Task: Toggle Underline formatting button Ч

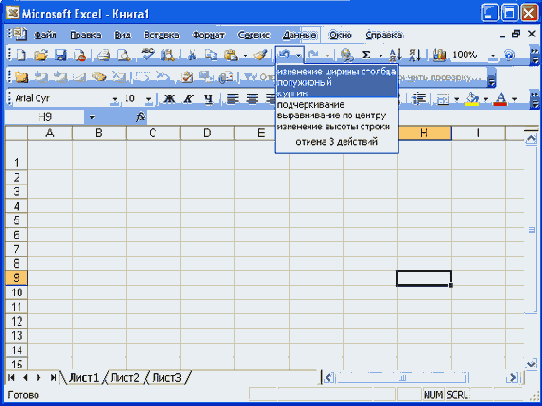Action: tap(208, 99)
